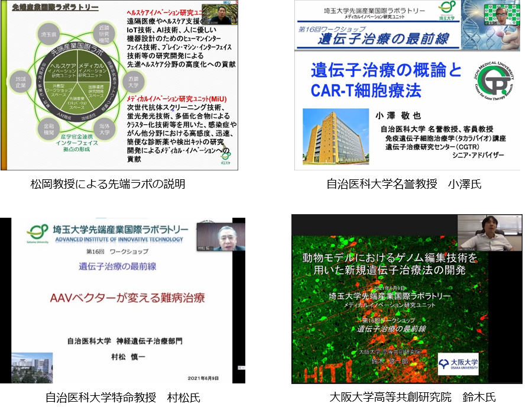Image resolution: width=532 pixels, height=413 pixels.
Task: Click Suzuki's webcam thumbnail on Osaka slide
Action: click(x=489, y=233)
